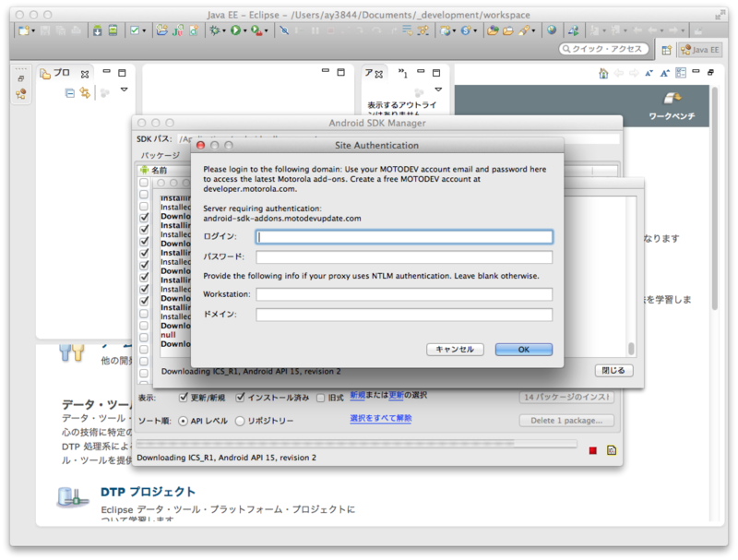Click the Search flashlight toolbar icon
This screenshot has height=560, width=738.
tap(524, 30)
